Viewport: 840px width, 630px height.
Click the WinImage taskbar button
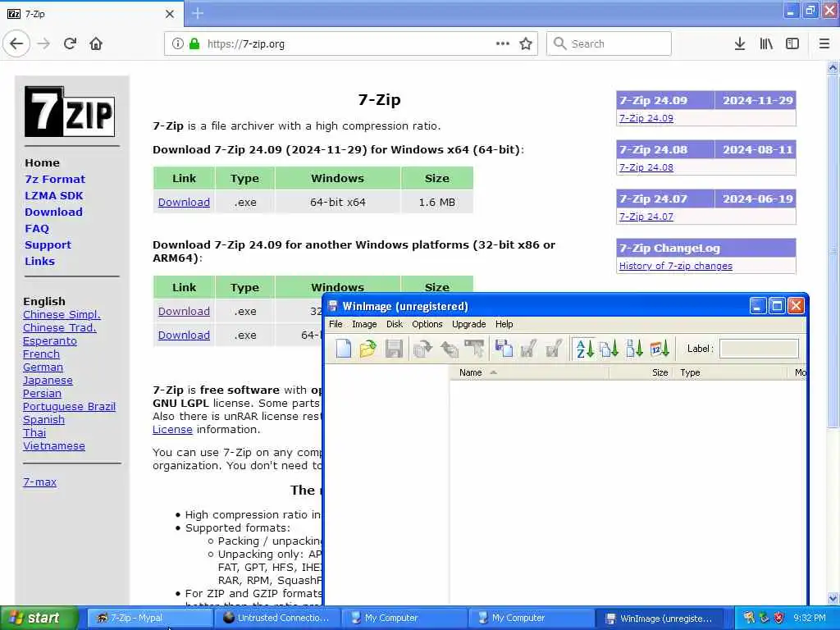(x=660, y=619)
